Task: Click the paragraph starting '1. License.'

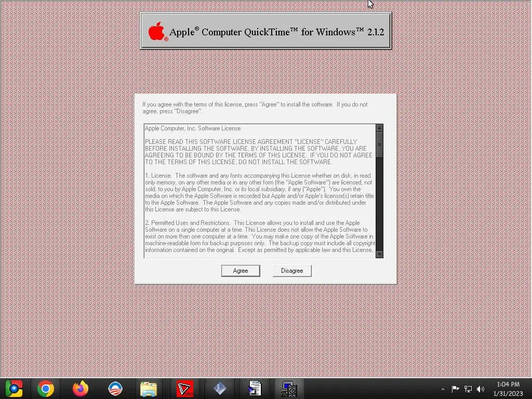Action: pos(260,192)
